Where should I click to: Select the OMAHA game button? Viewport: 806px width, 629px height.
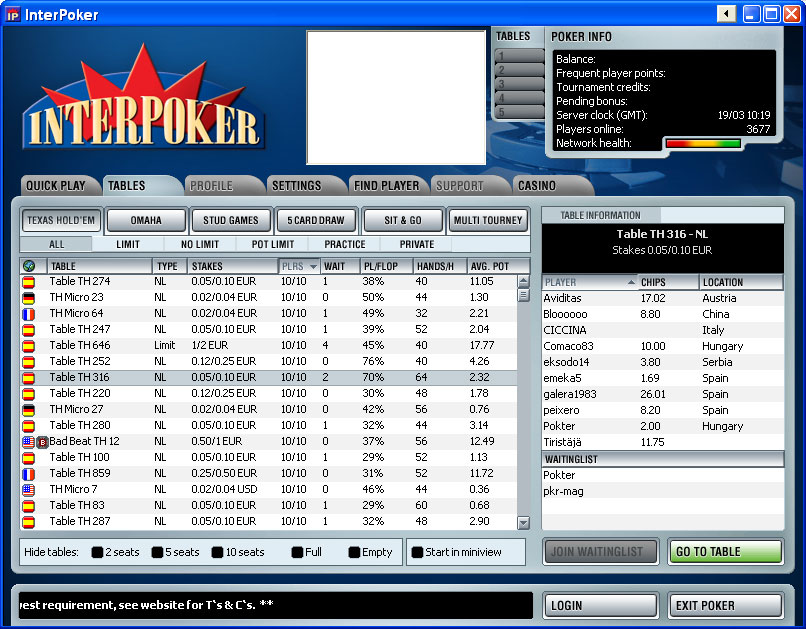click(146, 220)
